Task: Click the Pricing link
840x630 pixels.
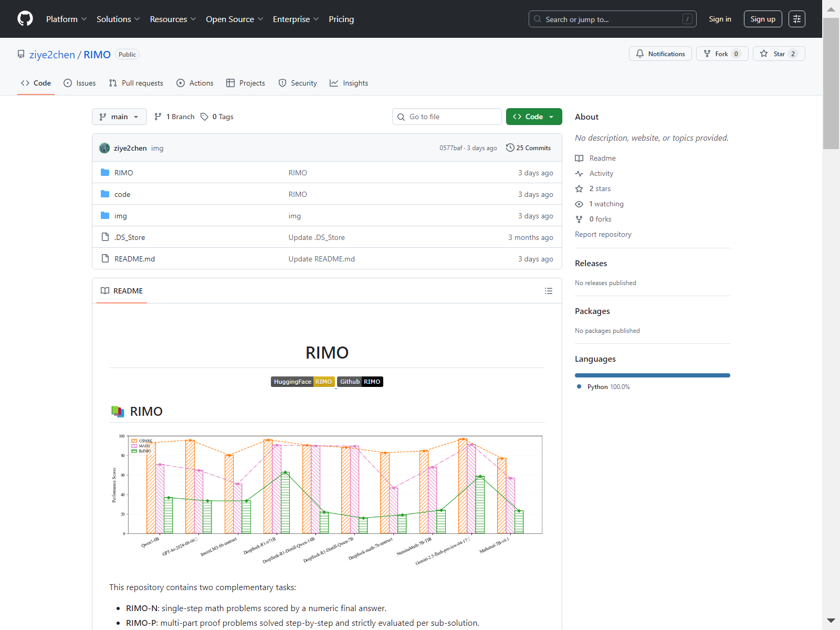Action: pyautogui.click(x=341, y=19)
